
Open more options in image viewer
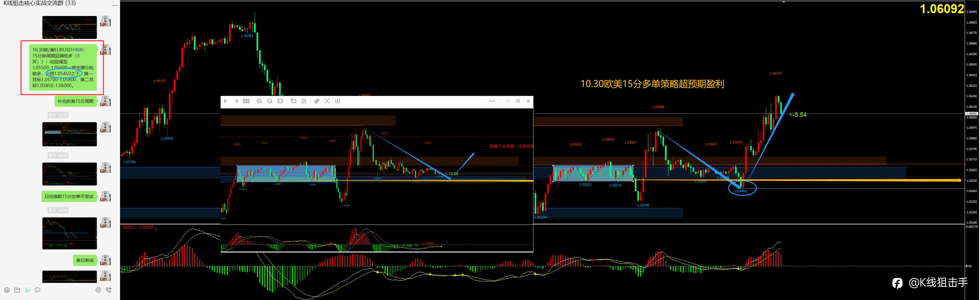click(x=492, y=101)
